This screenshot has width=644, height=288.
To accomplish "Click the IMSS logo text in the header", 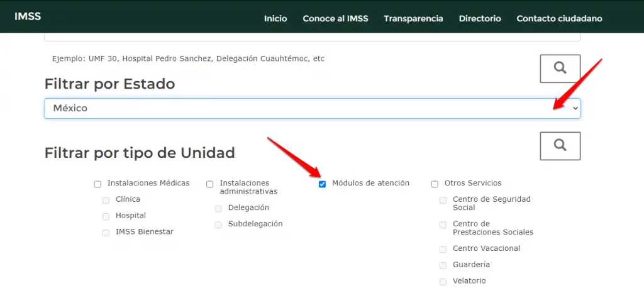I will point(28,16).
